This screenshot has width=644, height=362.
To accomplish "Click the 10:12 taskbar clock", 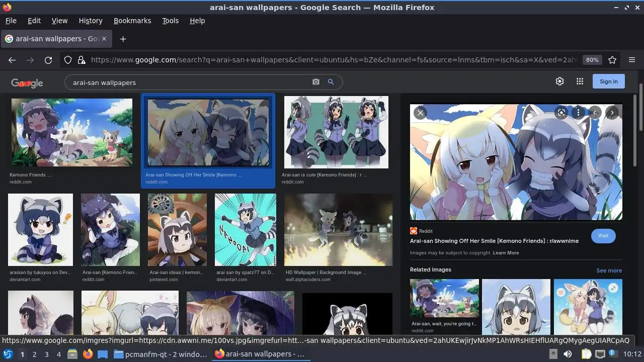I will [x=632, y=354].
